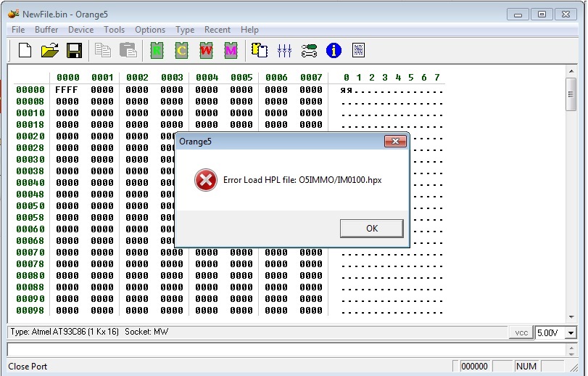Click the hex editor scrollbar thumb
Viewport: 588px width, 376px height.
571,94
